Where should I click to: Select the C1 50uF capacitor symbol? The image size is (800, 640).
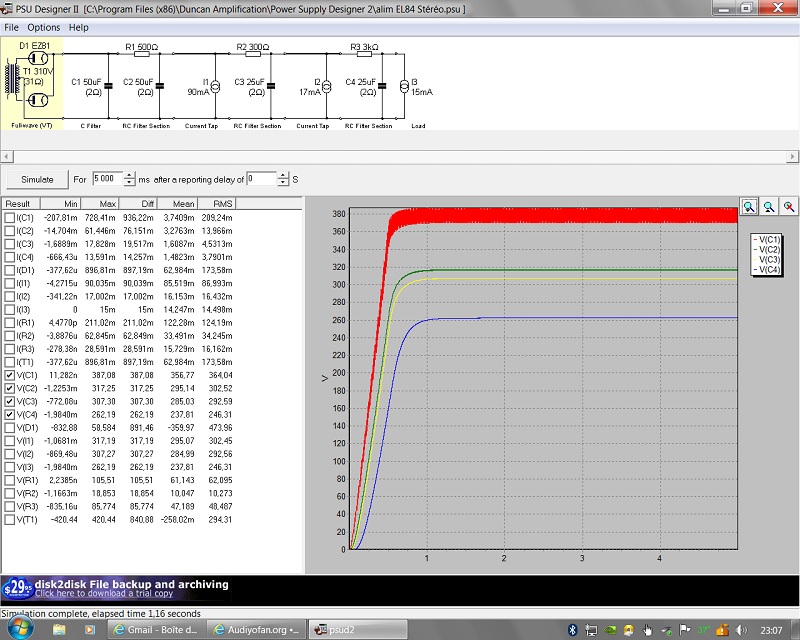pyautogui.click(x=108, y=86)
